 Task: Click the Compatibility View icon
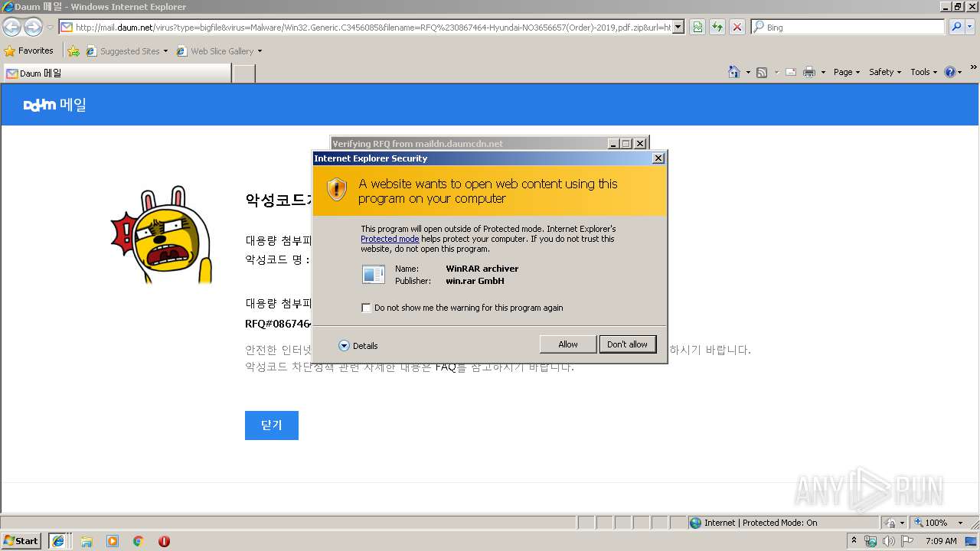click(697, 27)
